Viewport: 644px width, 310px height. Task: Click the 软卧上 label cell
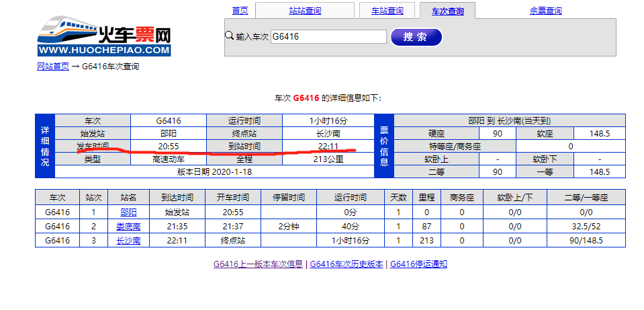pos(436,159)
